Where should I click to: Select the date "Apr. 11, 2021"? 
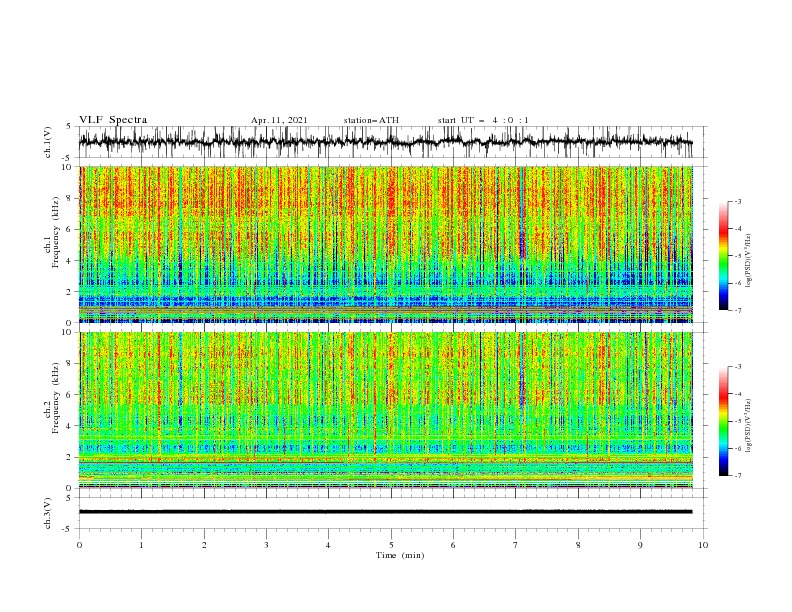point(279,120)
